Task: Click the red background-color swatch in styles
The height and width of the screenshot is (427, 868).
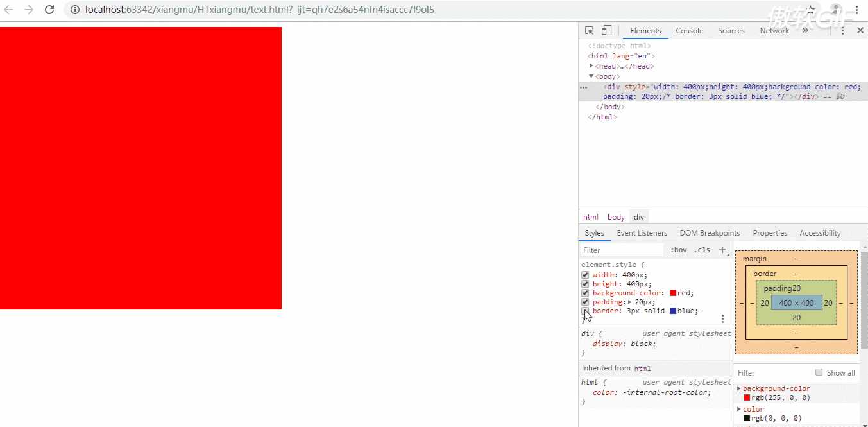Action: coord(673,293)
